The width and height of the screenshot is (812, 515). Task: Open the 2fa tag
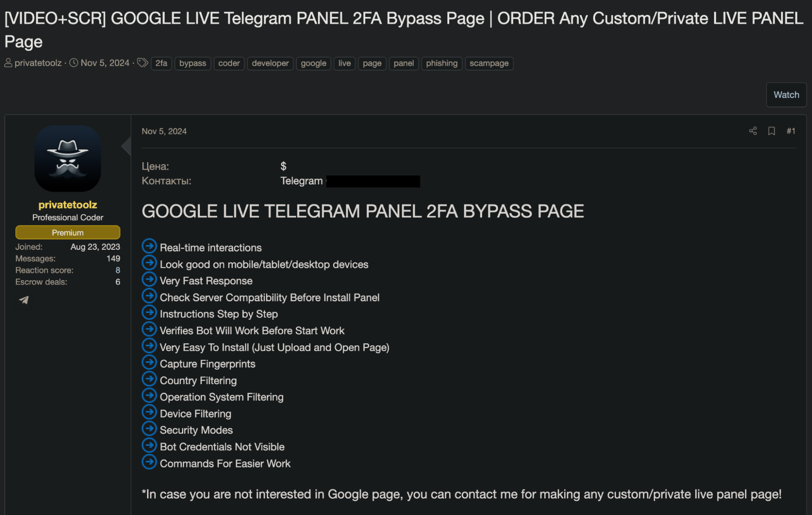(x=161, y=63)
